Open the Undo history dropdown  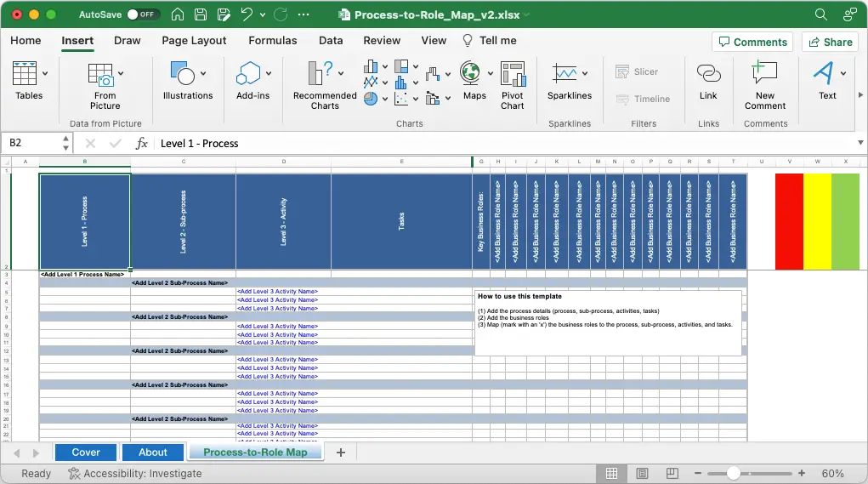tap(263, 15)
